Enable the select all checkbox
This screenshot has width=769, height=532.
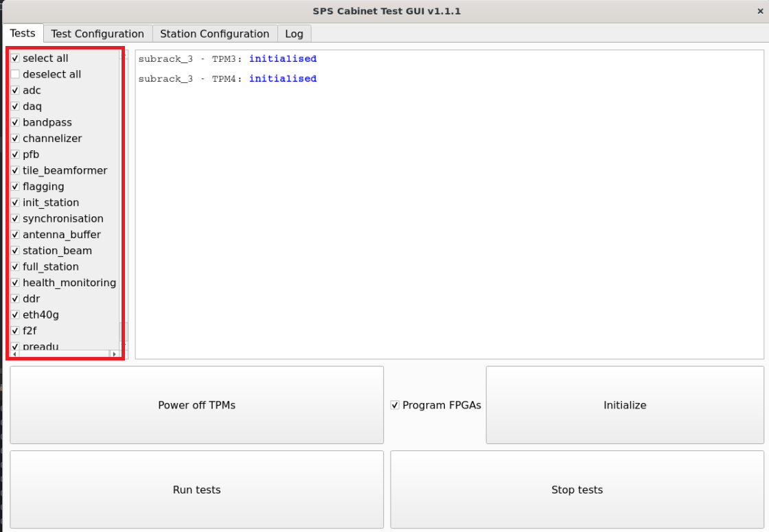point(15,58)
